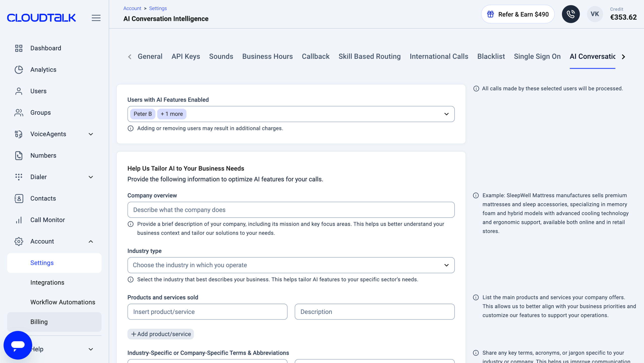644x363 pixels.
Task: Click the Call Monitor bars icon
Action: pyautogui.click(x=19, y=220)
